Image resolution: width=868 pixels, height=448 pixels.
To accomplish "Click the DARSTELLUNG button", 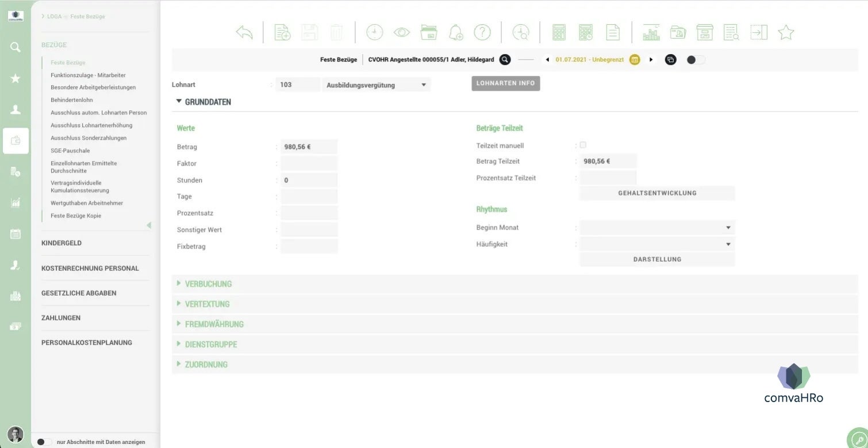I will click(x=657, y=259).
